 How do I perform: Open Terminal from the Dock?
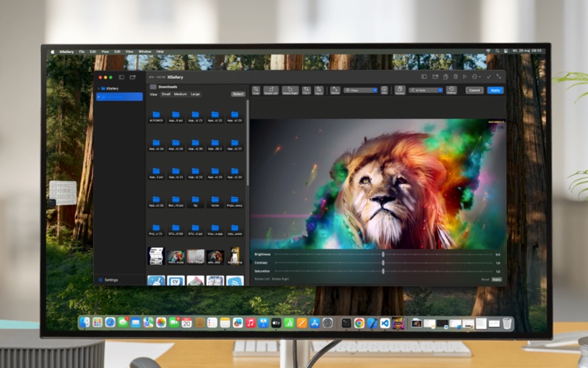point(346,323)
